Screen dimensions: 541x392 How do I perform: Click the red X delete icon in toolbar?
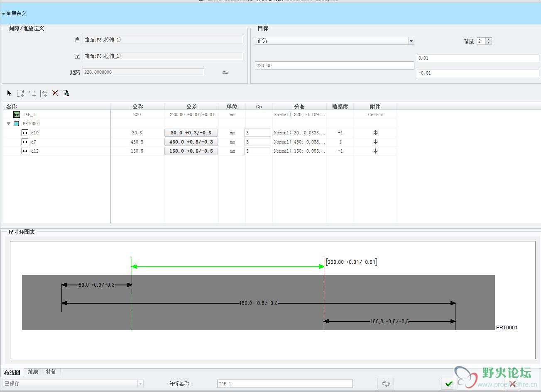click(x=55, y=93)
